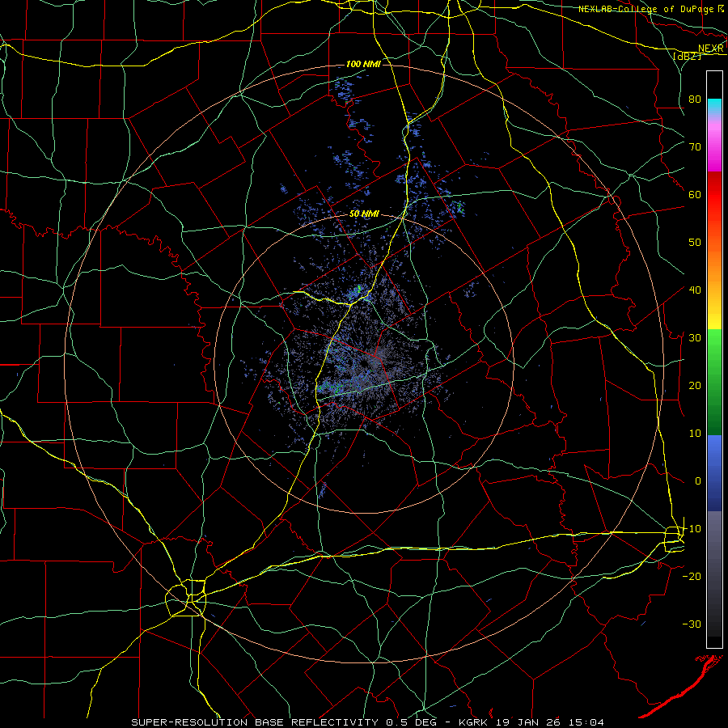Click the "15:04" timestamp in the caption
Viewport: 728px width, 728px height.
coord(587,722)
